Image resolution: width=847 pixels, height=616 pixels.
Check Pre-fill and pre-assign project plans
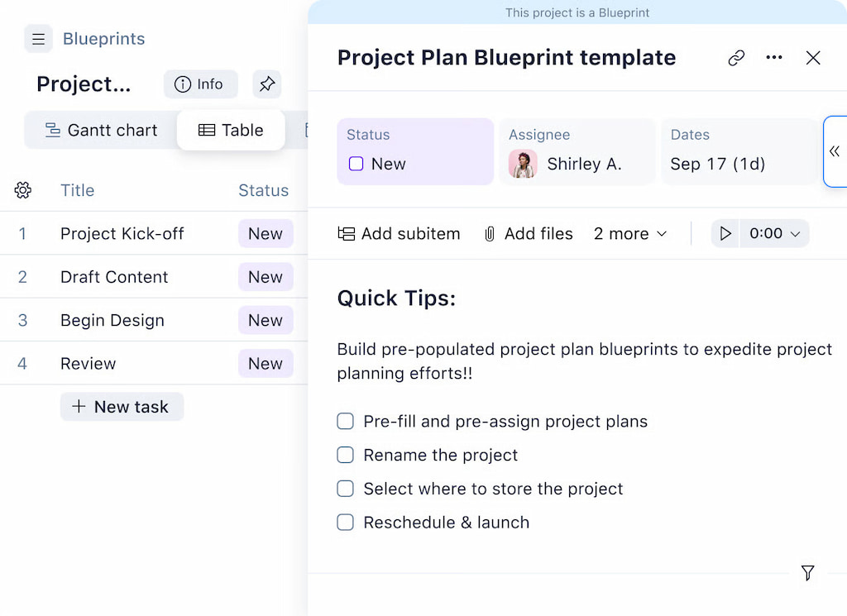coord(345,421)
